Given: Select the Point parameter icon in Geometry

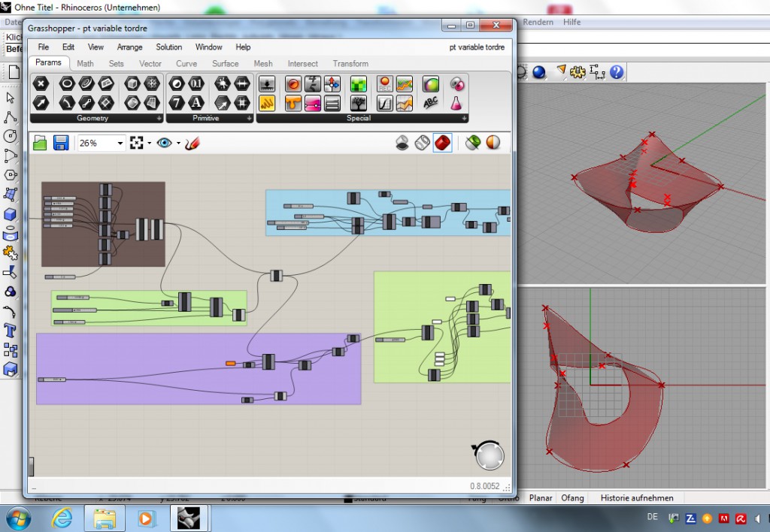Looking at the screenshot, I should click(41, 83).
